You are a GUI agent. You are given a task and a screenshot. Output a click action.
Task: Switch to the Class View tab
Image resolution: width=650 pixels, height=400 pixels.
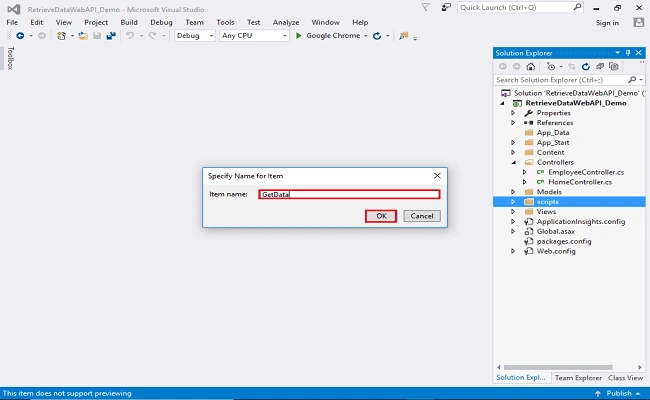coord(625,378)
